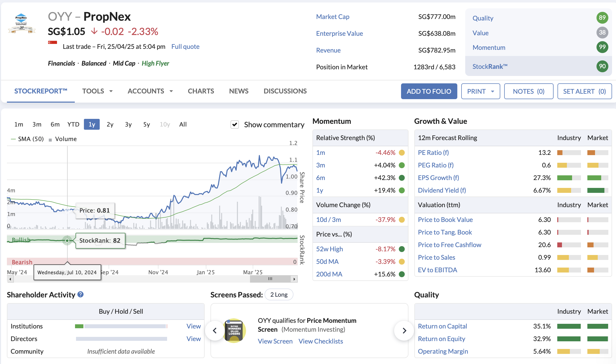Open Shareholder Activity help question mark
This screenshot has height=364, width=616.
[80, 294]
